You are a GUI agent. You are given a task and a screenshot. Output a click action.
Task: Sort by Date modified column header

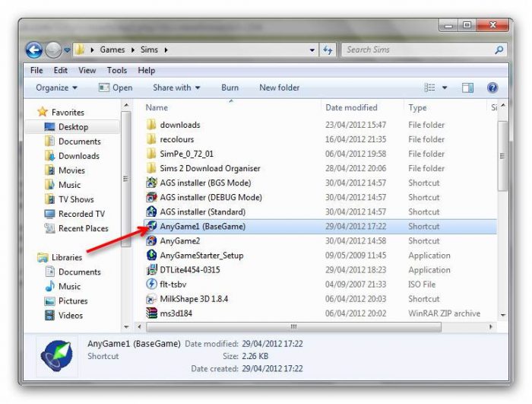(351, 108)
